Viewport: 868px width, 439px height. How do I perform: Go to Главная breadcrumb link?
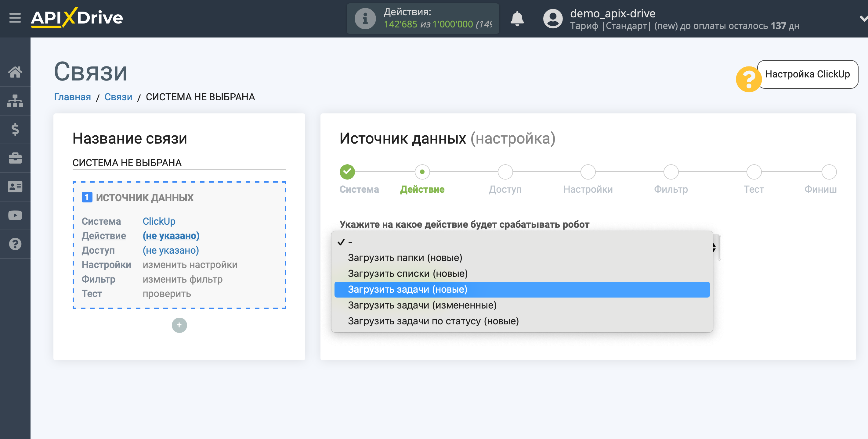pos(72,97)
